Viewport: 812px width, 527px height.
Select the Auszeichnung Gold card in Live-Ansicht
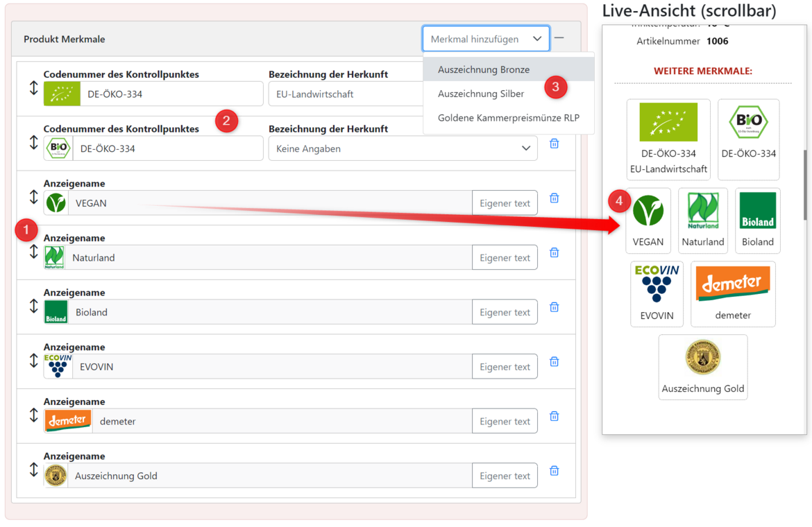pyautogui.click(x=703, y=368)
